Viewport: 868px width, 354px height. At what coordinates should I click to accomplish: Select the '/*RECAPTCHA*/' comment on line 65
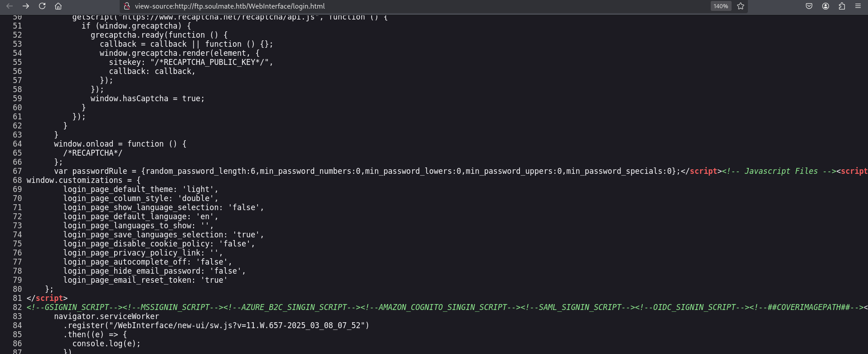coord(93,153)
